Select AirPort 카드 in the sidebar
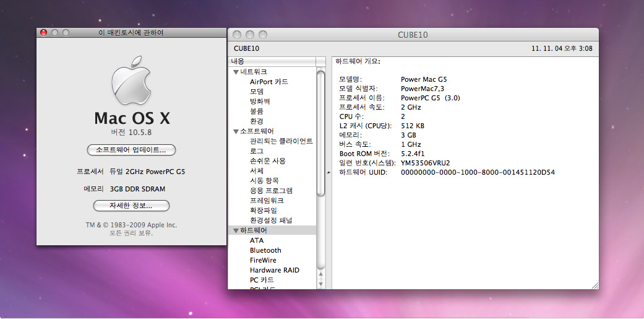The height and width of the screenshot is (319, 644). [268, 82]
